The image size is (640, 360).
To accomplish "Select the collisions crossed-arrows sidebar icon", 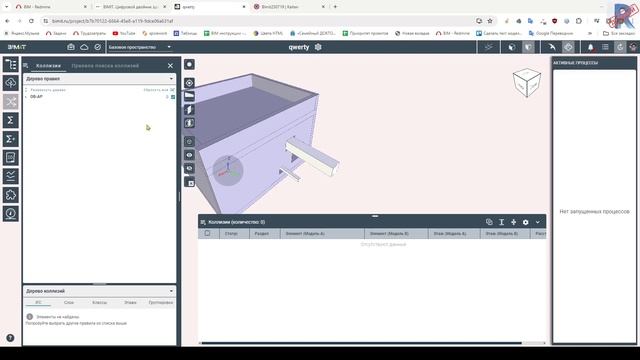I will (11, 102).
